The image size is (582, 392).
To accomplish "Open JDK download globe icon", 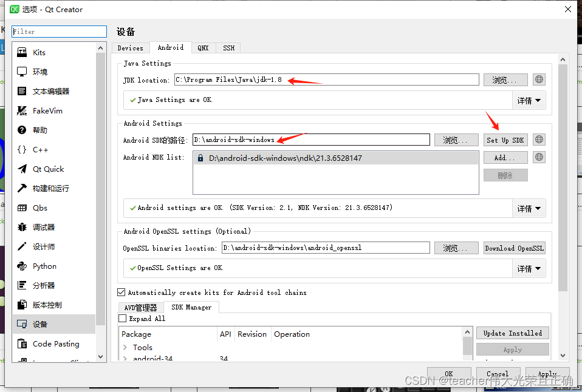I will tap(539, 79).
